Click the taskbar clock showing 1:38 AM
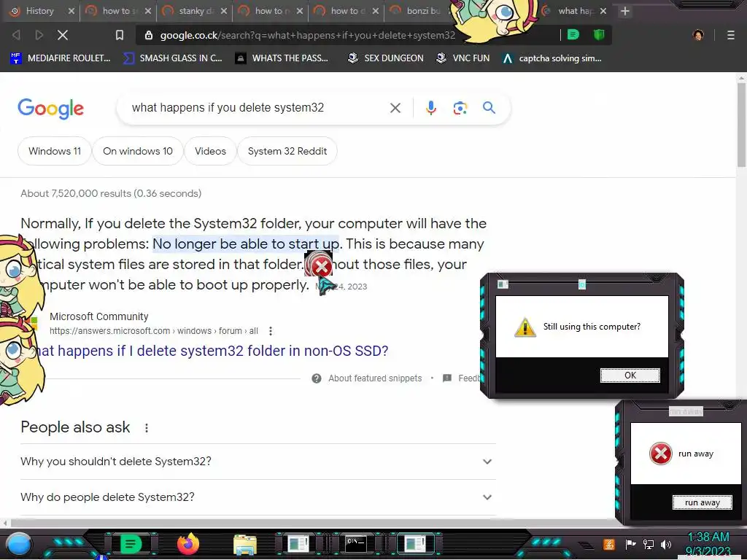 (x=708, y=537)
